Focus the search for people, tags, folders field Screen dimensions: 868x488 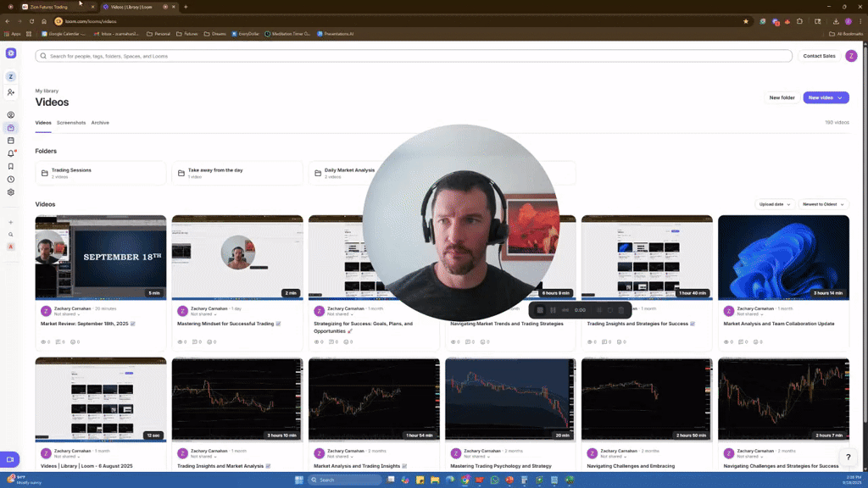click(x=414, y=56)
